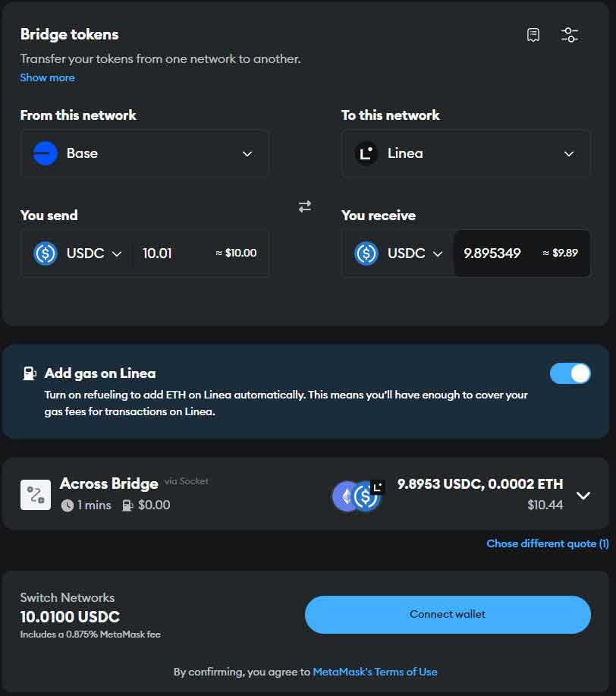Click the Linea network logo icon
The width and height of the screenshot is (616, 696).
(x=366, y=153)
